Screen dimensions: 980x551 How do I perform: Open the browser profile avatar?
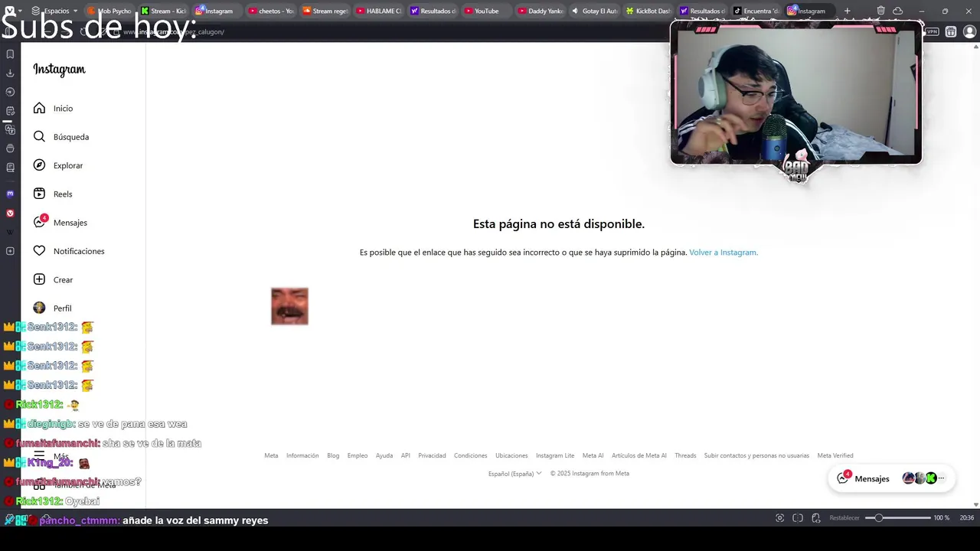tap(969, 31)
